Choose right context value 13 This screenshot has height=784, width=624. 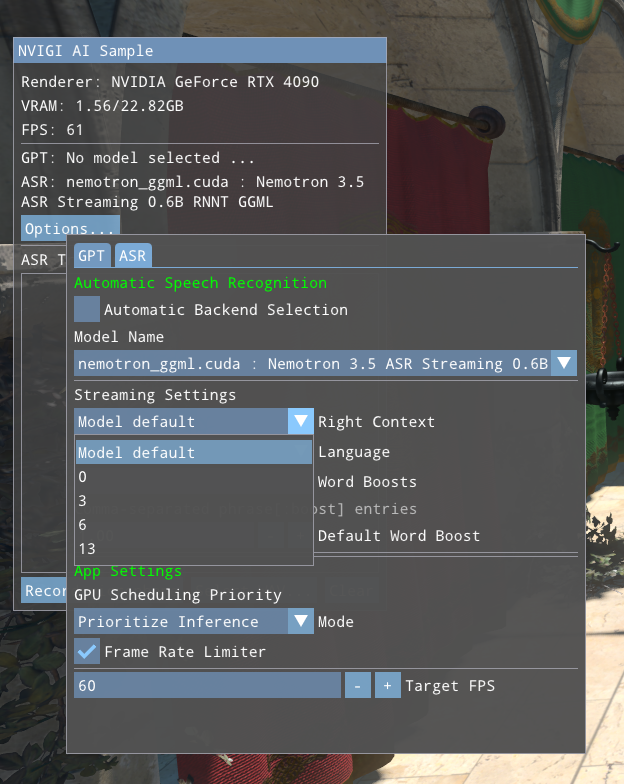click(x=194, y=548)
